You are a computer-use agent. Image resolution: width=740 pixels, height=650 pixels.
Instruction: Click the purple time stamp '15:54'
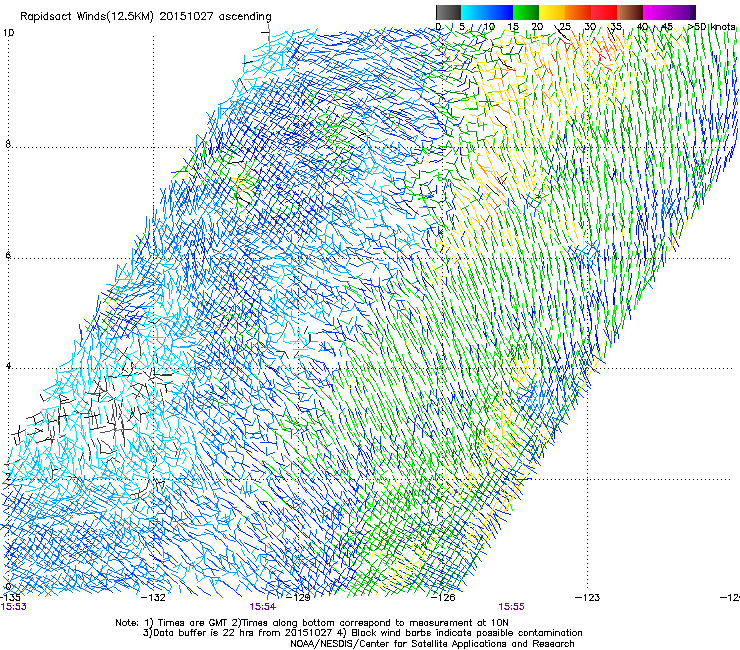262,607
